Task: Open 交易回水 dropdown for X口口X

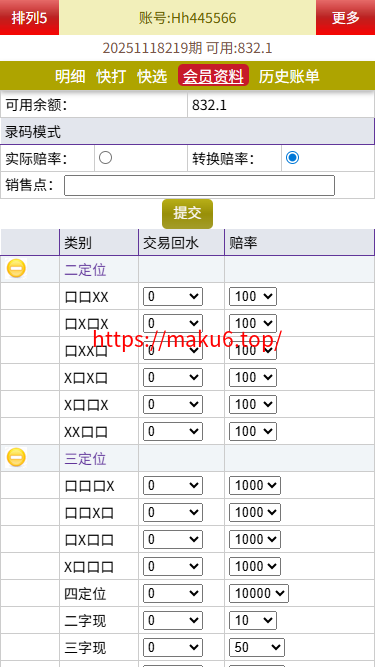Action: tap(173, 405)
